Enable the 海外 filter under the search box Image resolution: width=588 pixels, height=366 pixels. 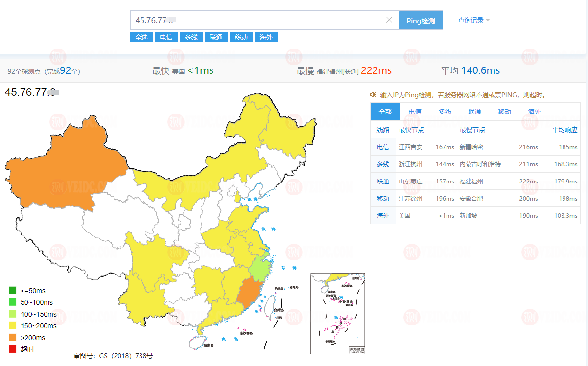[x=266, y=37]
